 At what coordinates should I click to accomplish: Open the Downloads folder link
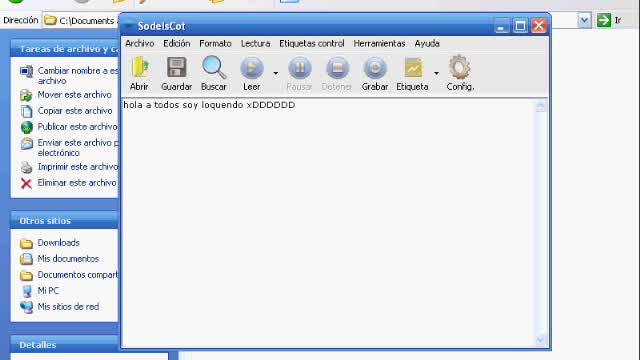[x=58, y=242]
